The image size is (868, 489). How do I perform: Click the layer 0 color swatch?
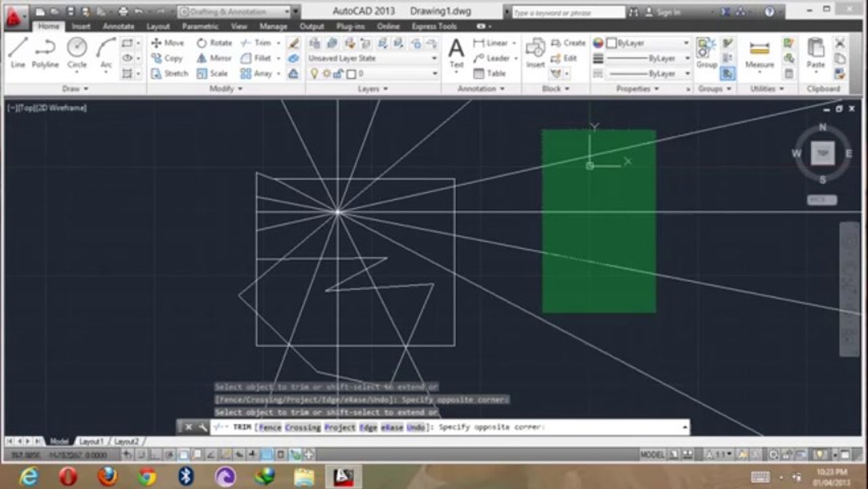[351, 73]
